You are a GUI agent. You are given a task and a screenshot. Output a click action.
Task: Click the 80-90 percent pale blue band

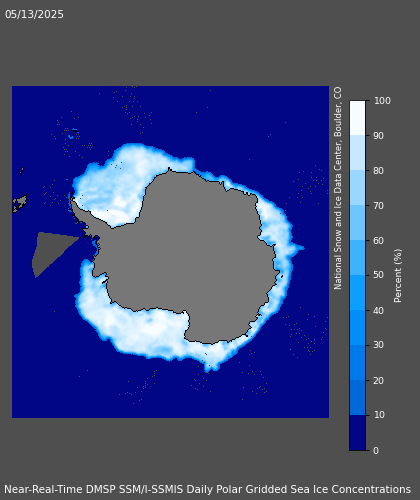(357, 153)
